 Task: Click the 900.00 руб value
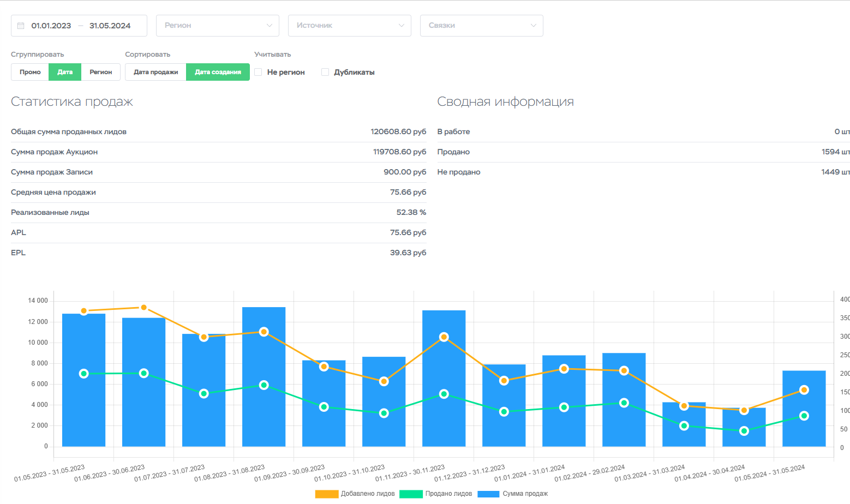point(405,172)
